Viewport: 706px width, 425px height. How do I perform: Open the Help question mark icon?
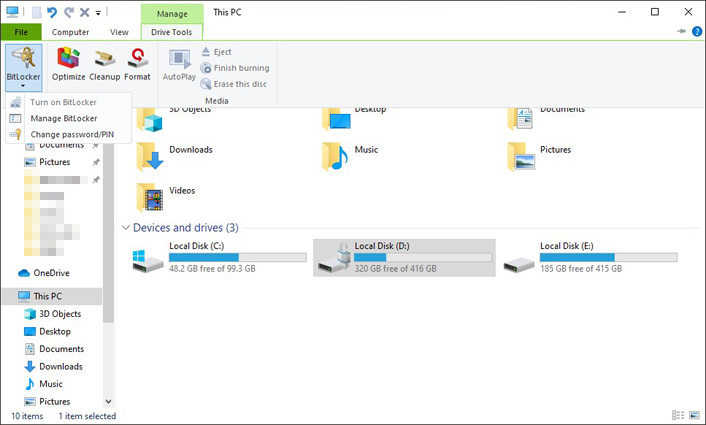(696, 32)
